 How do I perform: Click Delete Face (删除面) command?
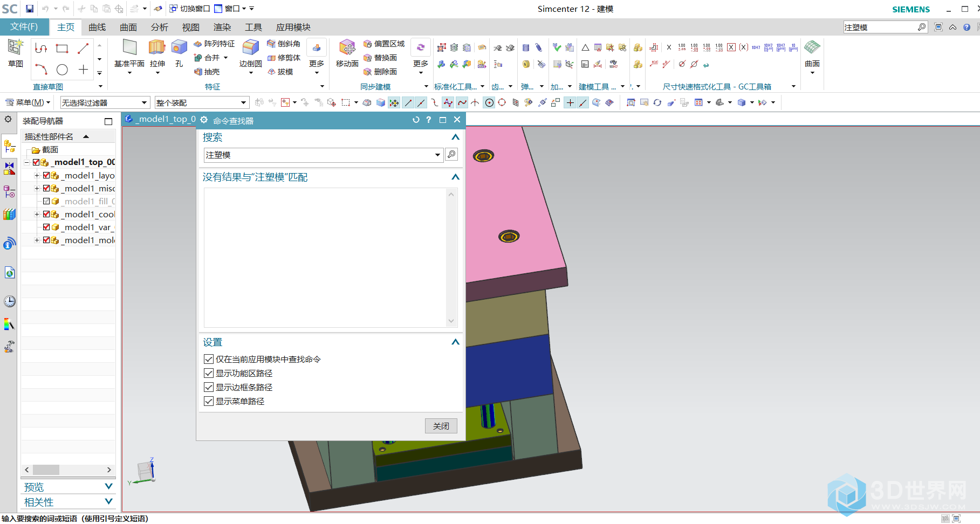380,72
